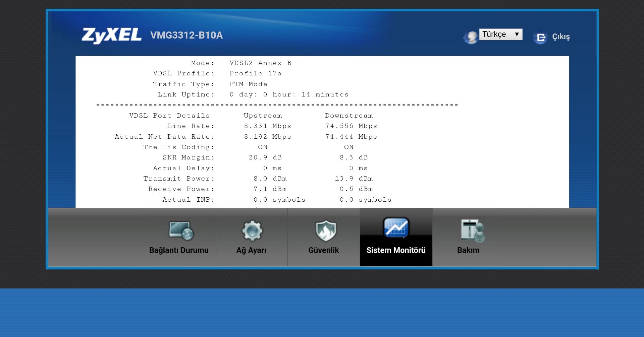Click the ZyXEL logo
644x337 pixels.
point(111,36)
